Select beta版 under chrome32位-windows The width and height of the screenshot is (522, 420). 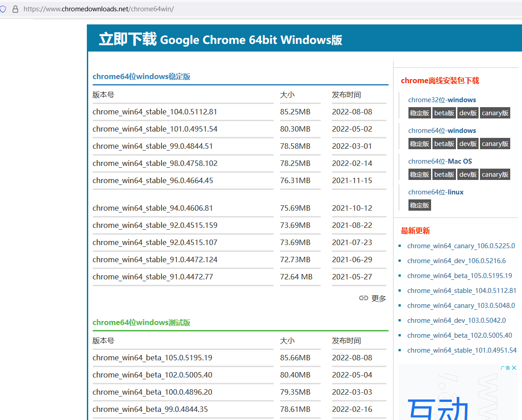coord(444,113)
